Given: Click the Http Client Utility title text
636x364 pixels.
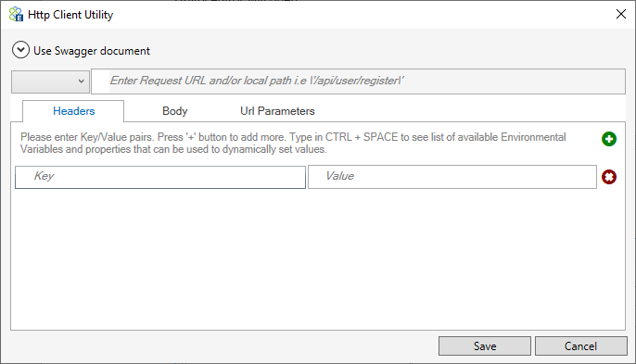Looking at the screenshot, I should pyautogui.click(x=70, y=15).
